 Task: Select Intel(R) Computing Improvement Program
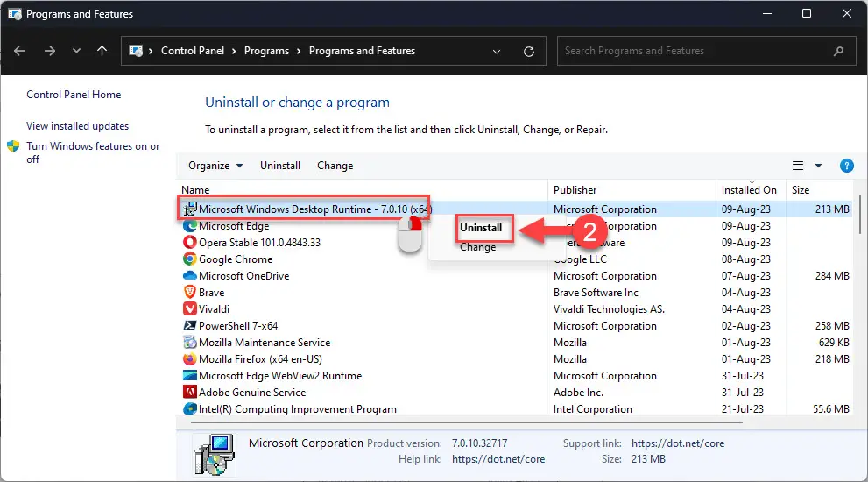click(298, 409)
